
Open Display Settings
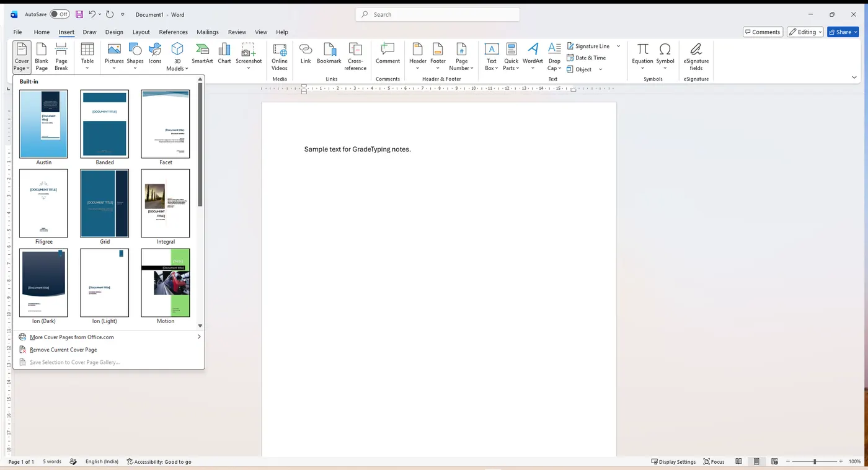[673, 461]
